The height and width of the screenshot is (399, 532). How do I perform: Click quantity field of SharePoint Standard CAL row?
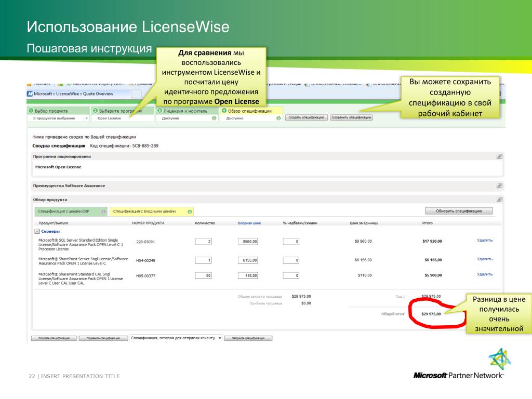203,275
